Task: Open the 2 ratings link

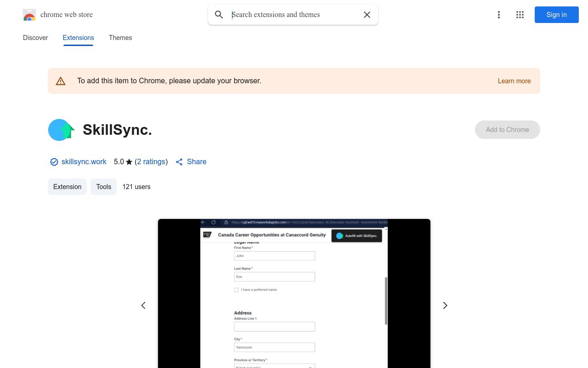Action: coord(151,162)
